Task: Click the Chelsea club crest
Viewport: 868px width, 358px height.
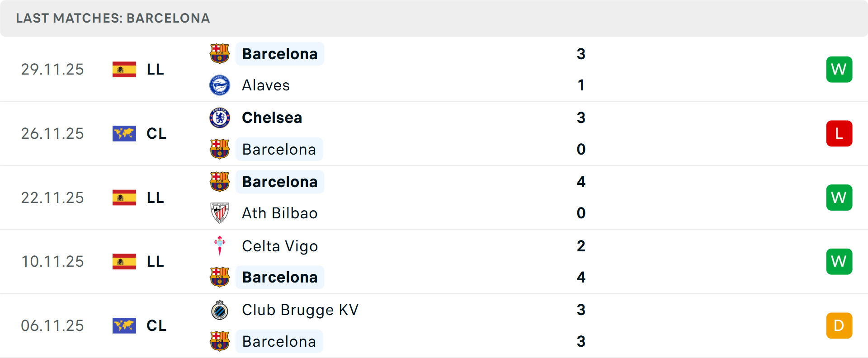Action: coord(220,118)
